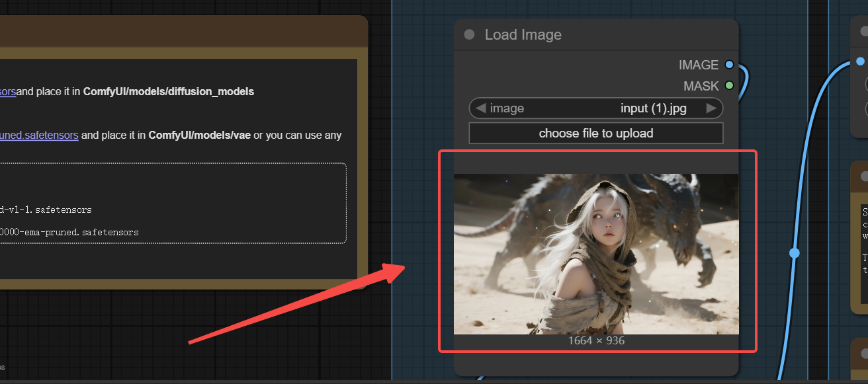The height and width of the screenshot is (384, 868).
Task: Click the blue reroute dot on the wire
Action: [x=795, y=253]
